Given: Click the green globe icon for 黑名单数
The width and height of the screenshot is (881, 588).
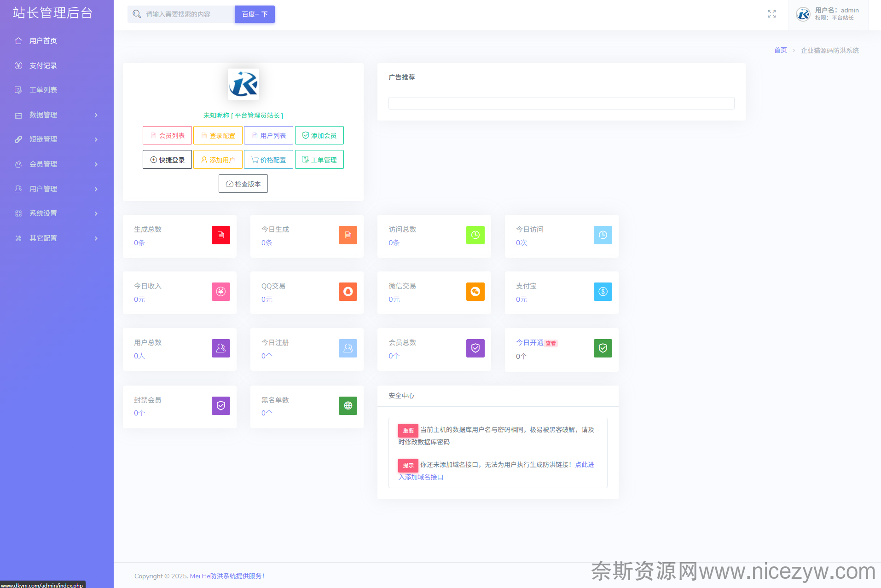Looking at the screenshot, I should [348, 406].
